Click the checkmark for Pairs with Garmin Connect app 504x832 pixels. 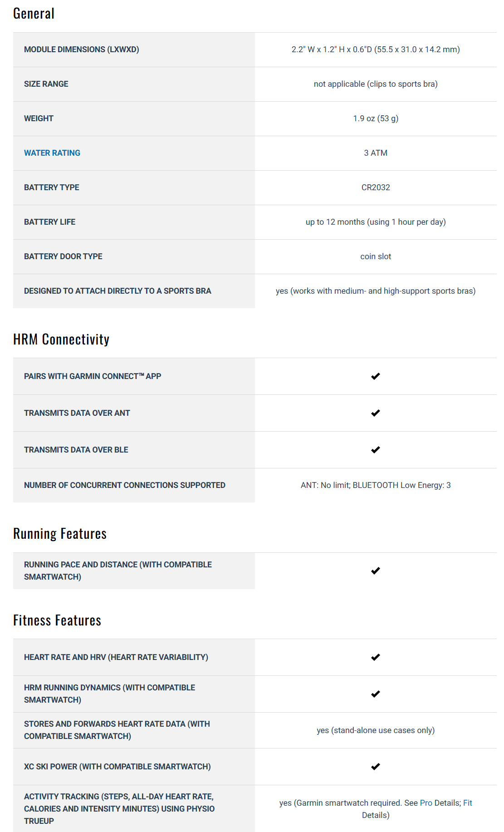click(x=375, y=376)
